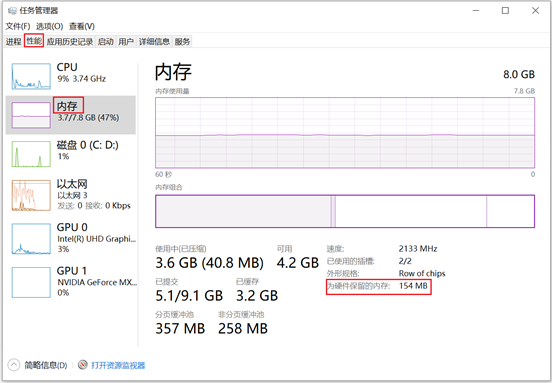Click the Resource Monitor icon
Viewport: 552px width, 383px height.
coord(83,365)
